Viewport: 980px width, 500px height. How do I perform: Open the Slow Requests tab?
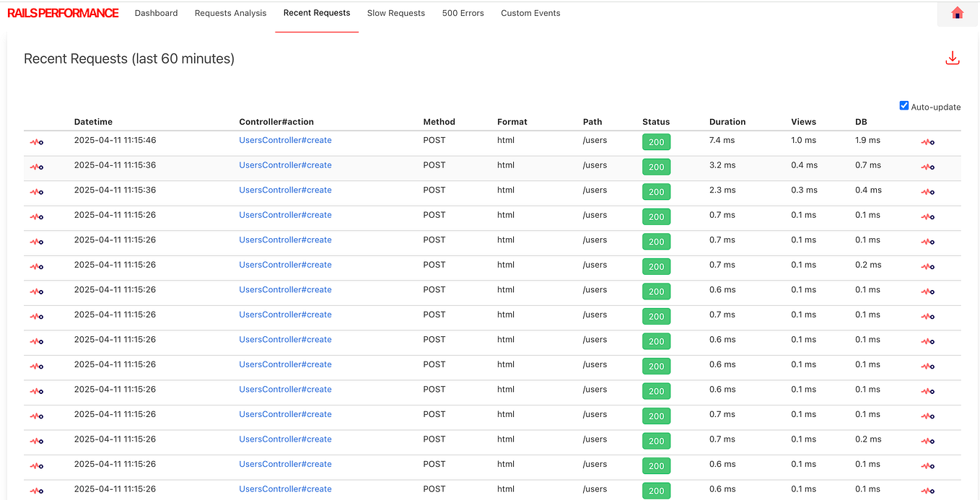coord(395,13)
